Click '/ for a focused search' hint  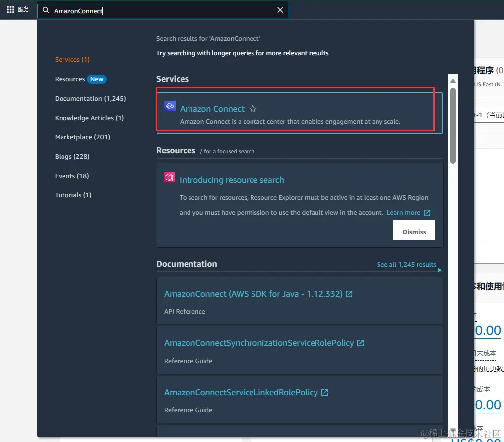tap(227, 151)
